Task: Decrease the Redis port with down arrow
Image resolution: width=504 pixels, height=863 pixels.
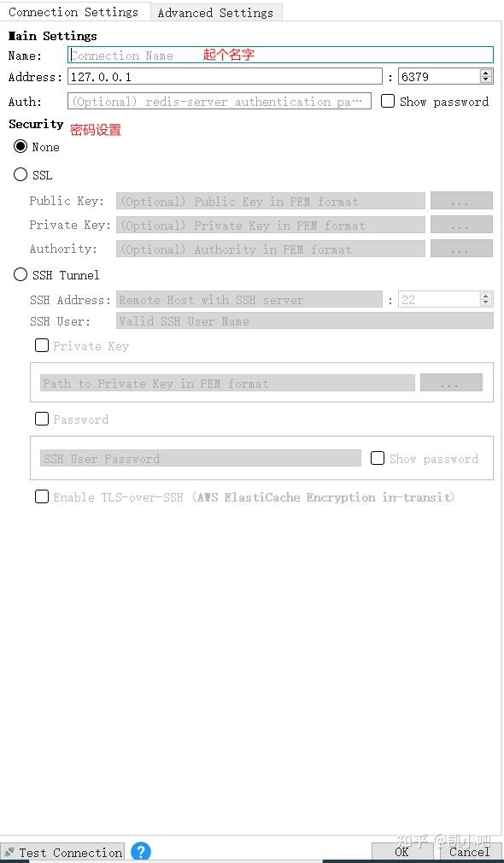Action: pyautogui.click(x=485, y=79)
